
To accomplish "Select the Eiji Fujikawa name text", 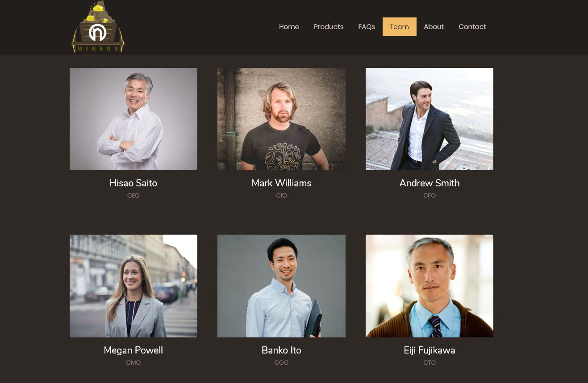I will [x=430, y=350].
